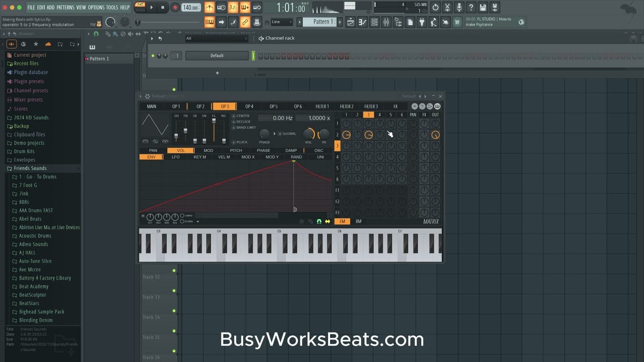This screenshot has height=362, width=644.
Task: Enable the PLUCK option
Action: click(239, 142)
